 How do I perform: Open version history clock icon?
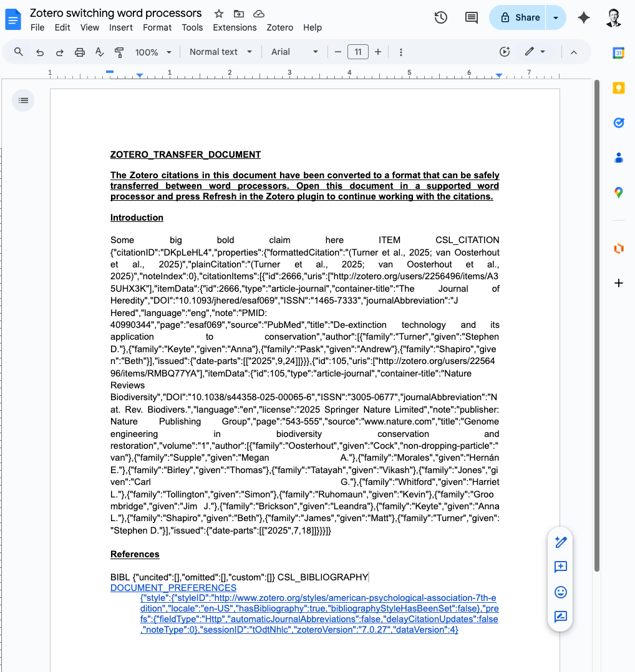click(441, 17)
